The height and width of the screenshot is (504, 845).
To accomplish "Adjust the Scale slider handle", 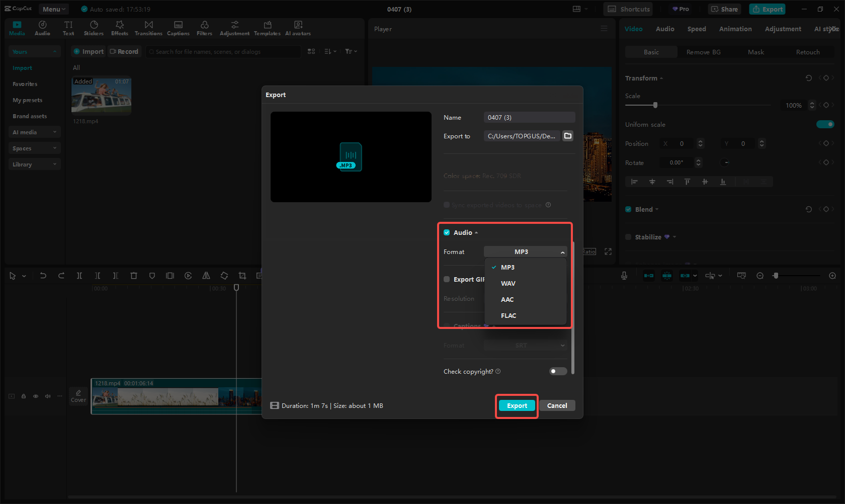I will [655, 105].
